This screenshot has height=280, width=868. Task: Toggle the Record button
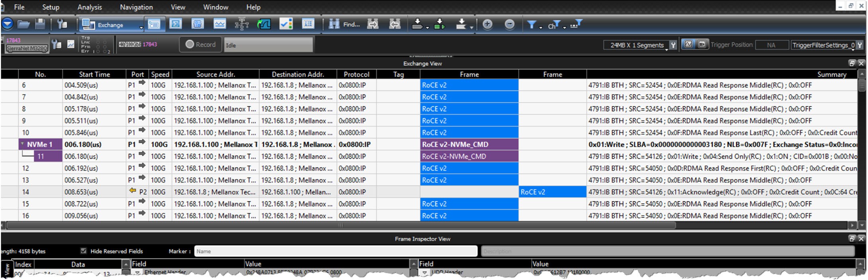[201, 45]
